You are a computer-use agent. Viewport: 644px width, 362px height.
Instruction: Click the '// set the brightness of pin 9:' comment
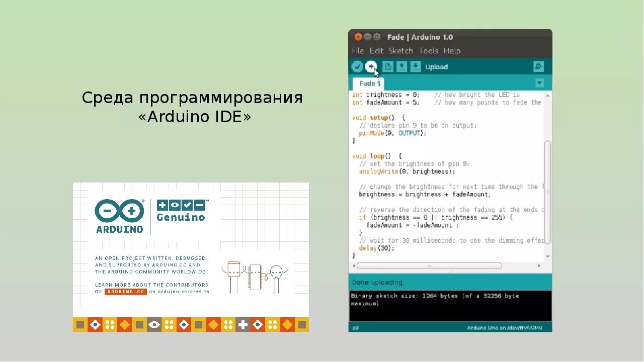point(414,164)
